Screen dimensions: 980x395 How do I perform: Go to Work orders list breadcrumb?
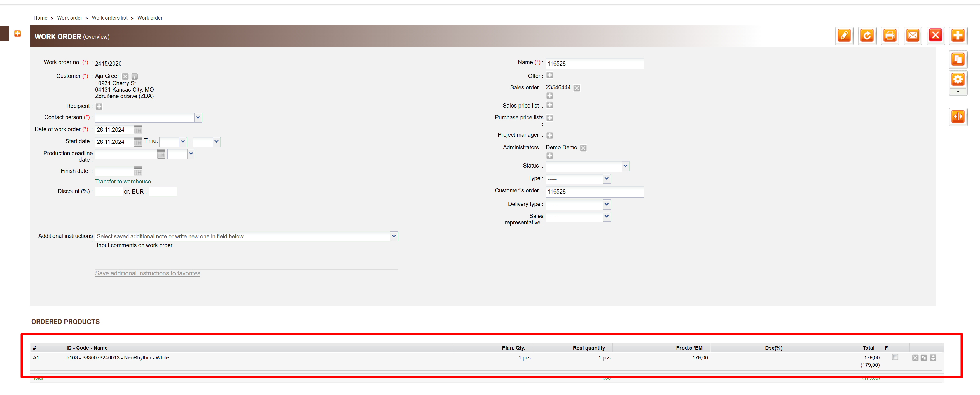pos(109,18)
